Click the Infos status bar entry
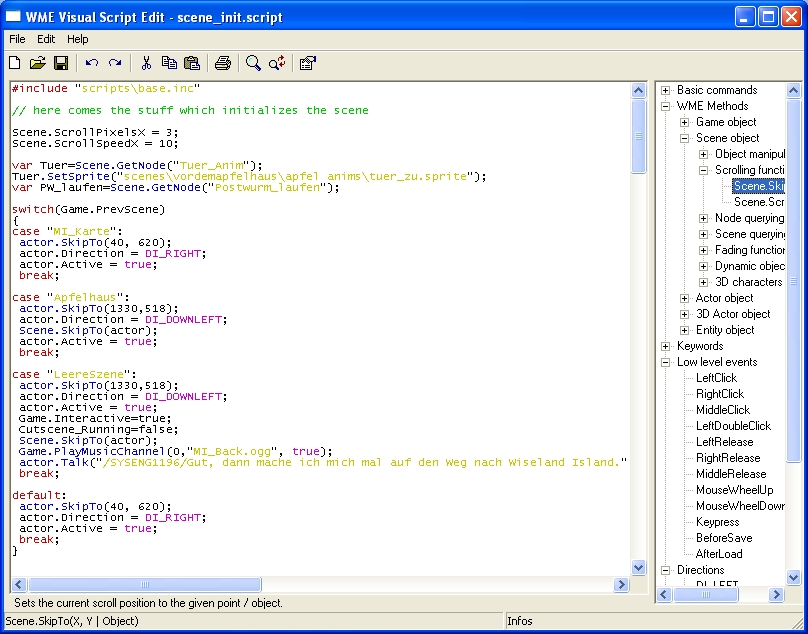The height and width of the screenshot is (634, 808). [x=519, y=621]
